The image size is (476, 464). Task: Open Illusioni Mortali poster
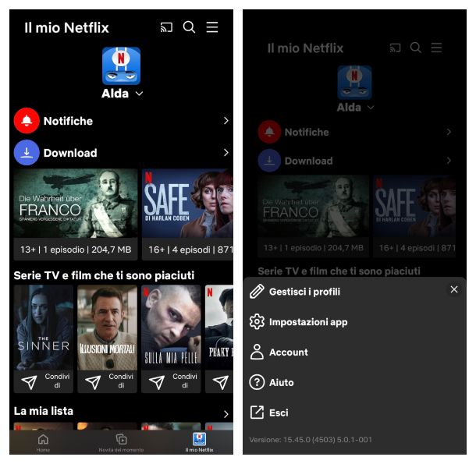(107, 328)
